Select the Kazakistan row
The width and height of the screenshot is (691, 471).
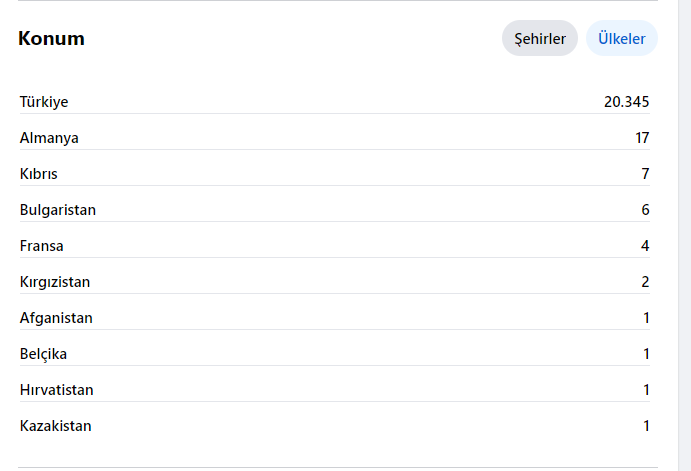coord(334,426)
